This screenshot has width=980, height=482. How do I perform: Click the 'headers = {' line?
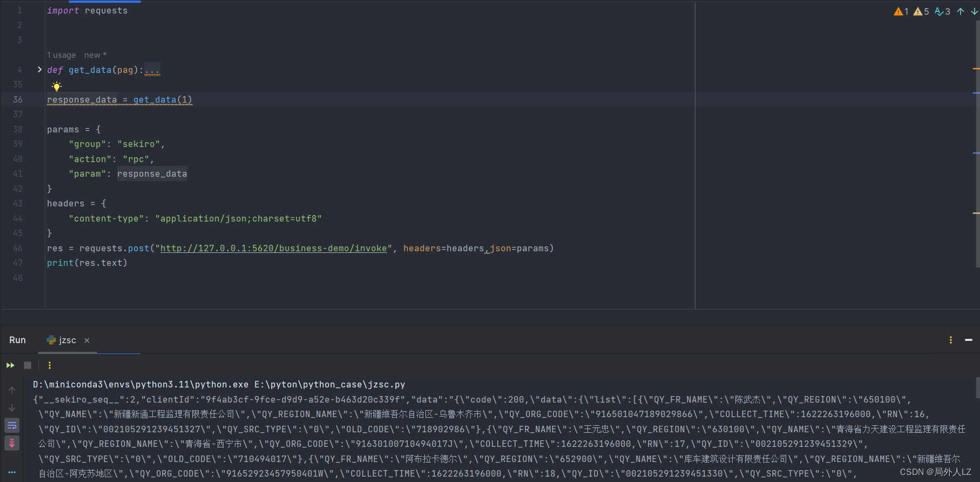(x=77, y=203)
